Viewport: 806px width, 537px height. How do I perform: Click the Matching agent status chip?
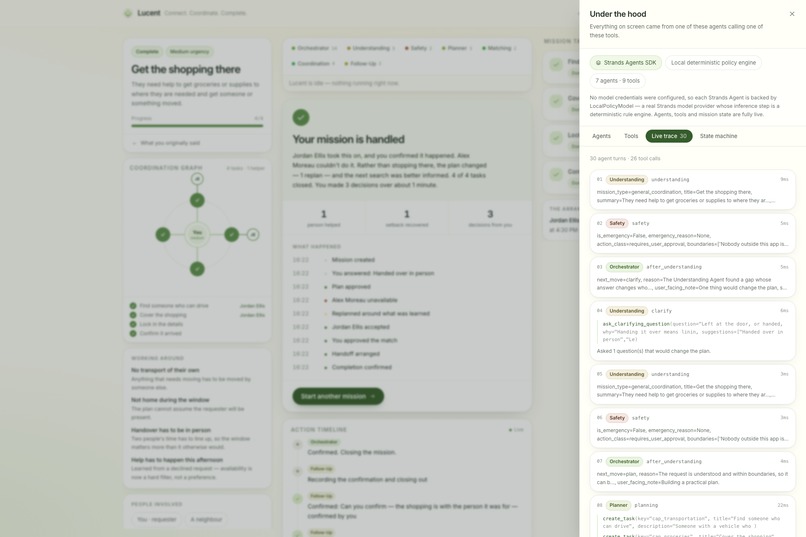(499, 48)
